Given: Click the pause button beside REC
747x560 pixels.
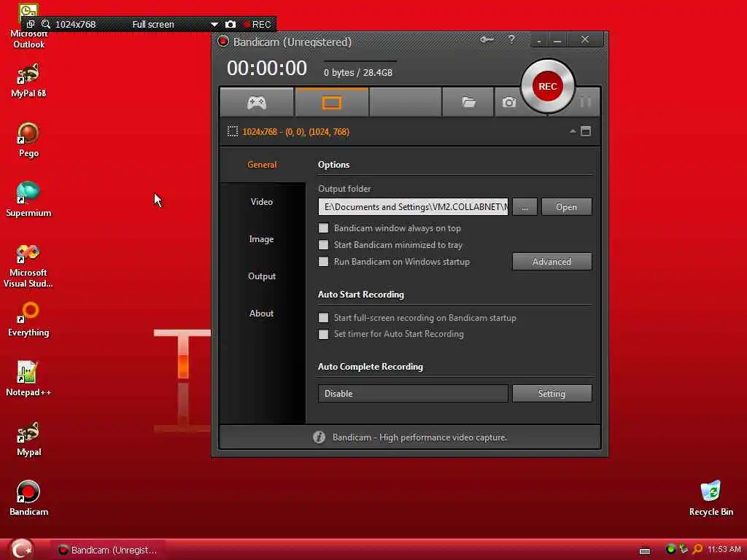Looking at the screenshot, I should coord(586,102).
